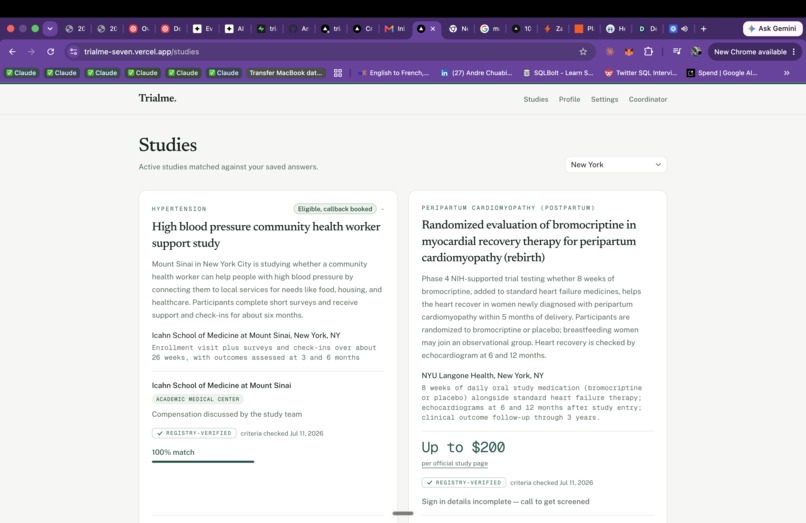
Task: Switch to the 'Za' lightning-bolt tab
Action: point(554,29)
